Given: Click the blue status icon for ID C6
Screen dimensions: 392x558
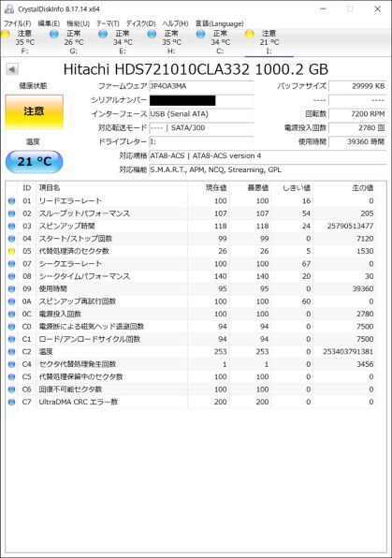Looking at the screenshot, I should coord(12,389).
